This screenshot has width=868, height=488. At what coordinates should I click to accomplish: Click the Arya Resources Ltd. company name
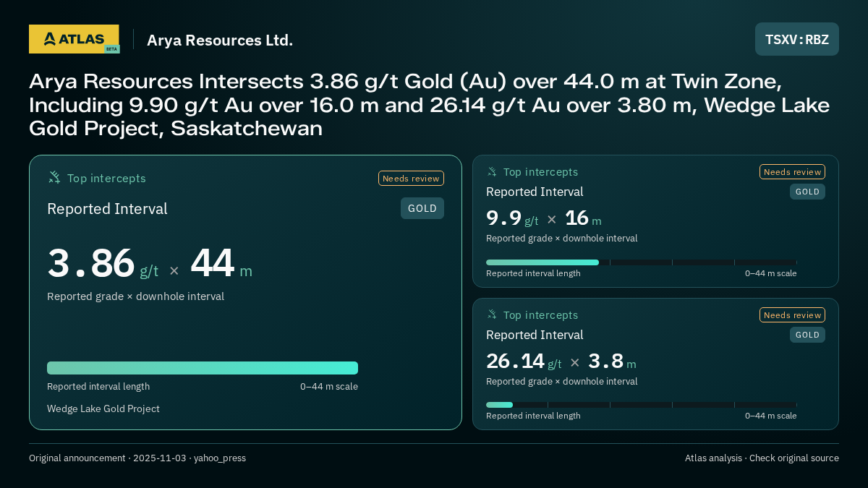pyautogui.click(x=220, y=40)
